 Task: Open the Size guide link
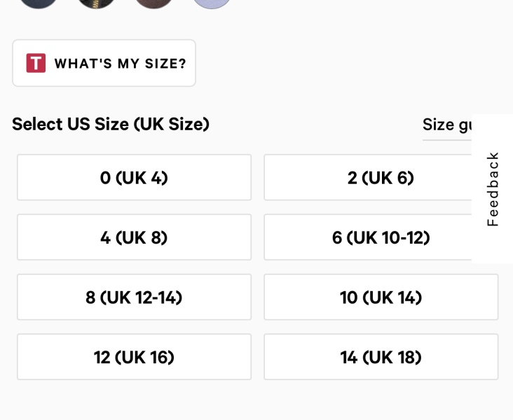[446, 125]
